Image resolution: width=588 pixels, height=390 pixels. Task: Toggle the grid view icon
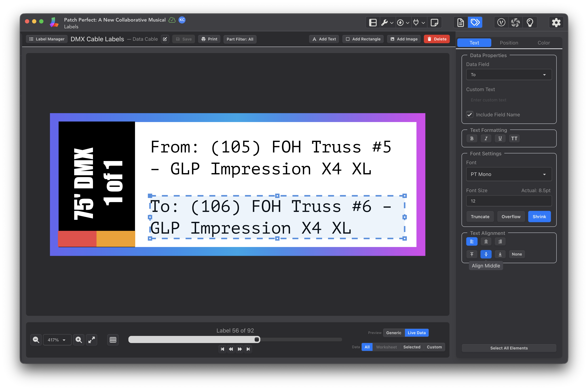113,340
